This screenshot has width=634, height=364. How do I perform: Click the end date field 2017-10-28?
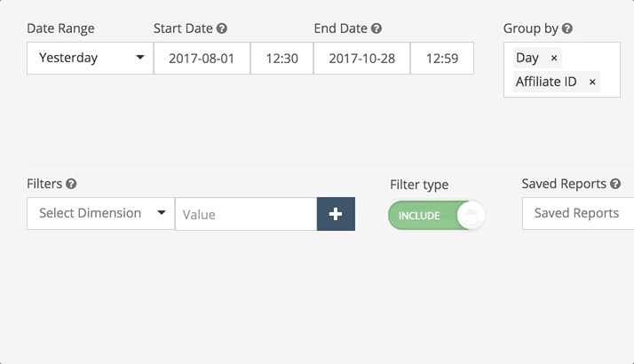361,59
